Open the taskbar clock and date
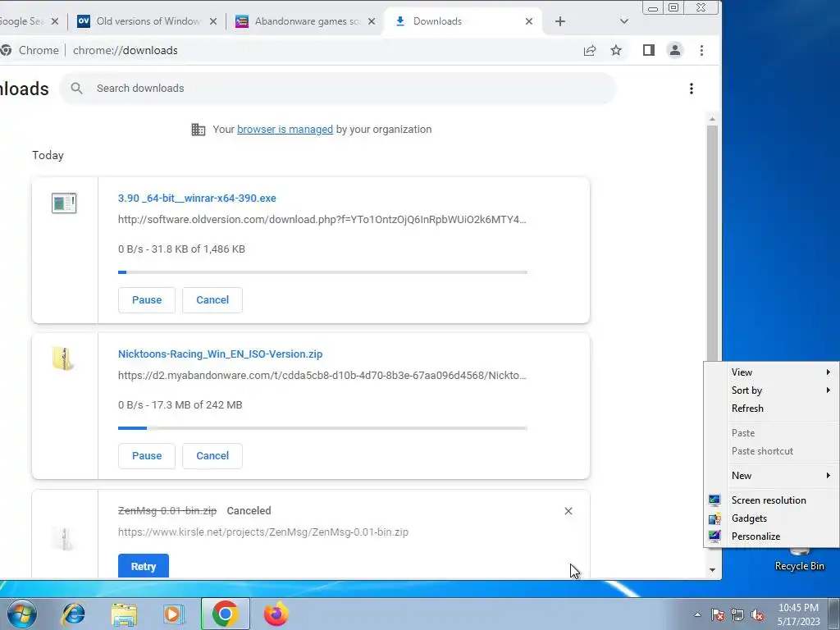Screen dimensions: 840x630 798,614
